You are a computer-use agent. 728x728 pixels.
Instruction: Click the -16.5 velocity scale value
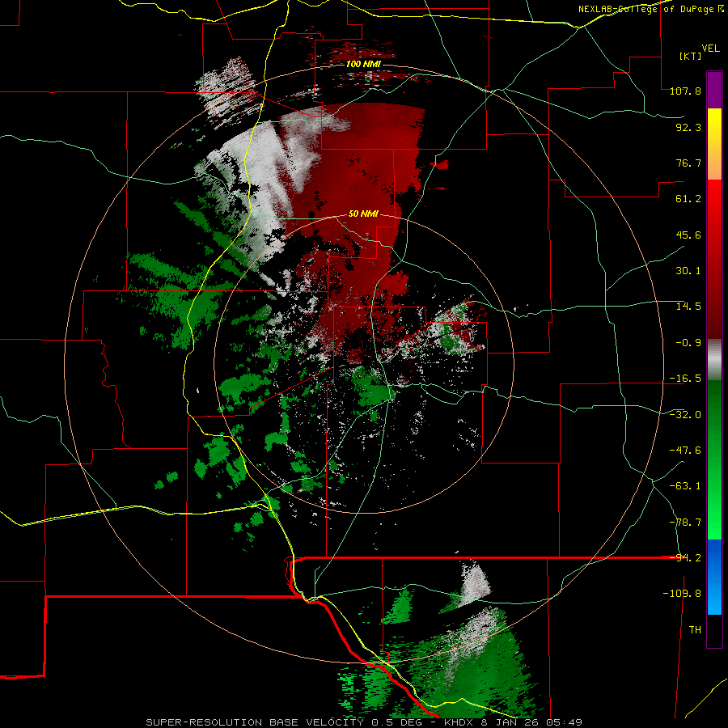685,379
